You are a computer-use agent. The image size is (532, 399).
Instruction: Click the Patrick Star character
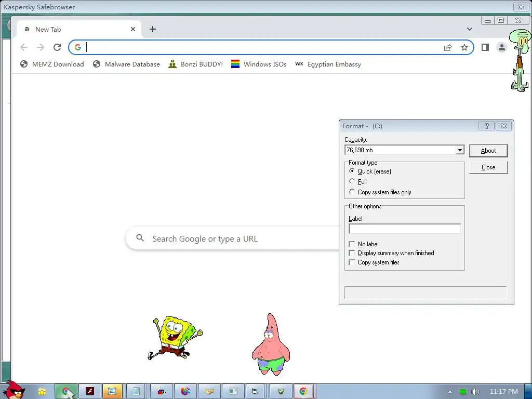coord(271,344)
